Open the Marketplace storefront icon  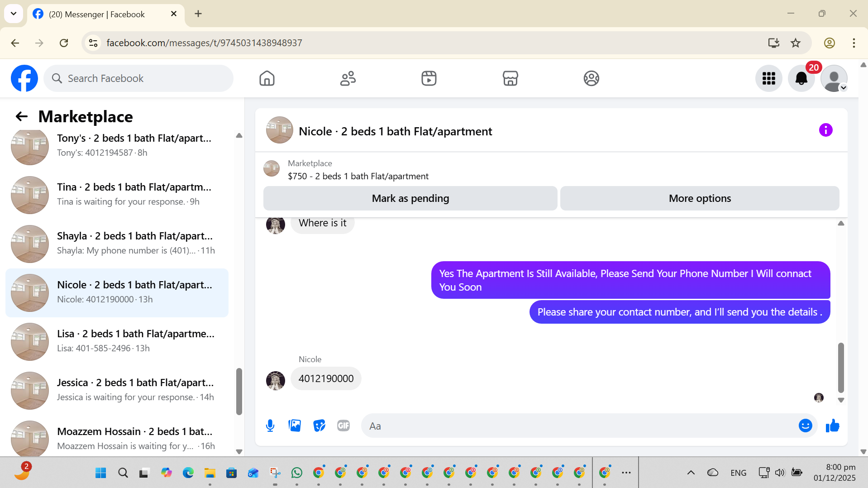510,78
